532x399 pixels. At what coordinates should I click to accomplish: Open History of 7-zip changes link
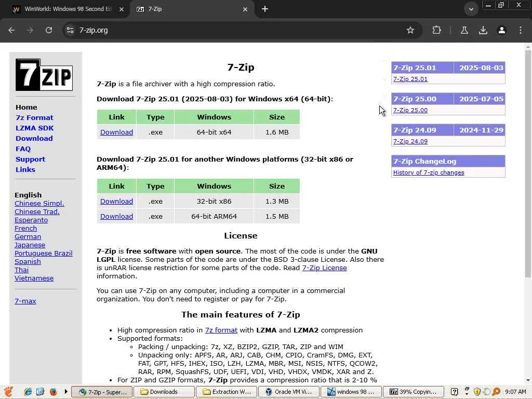coord(429,172)
